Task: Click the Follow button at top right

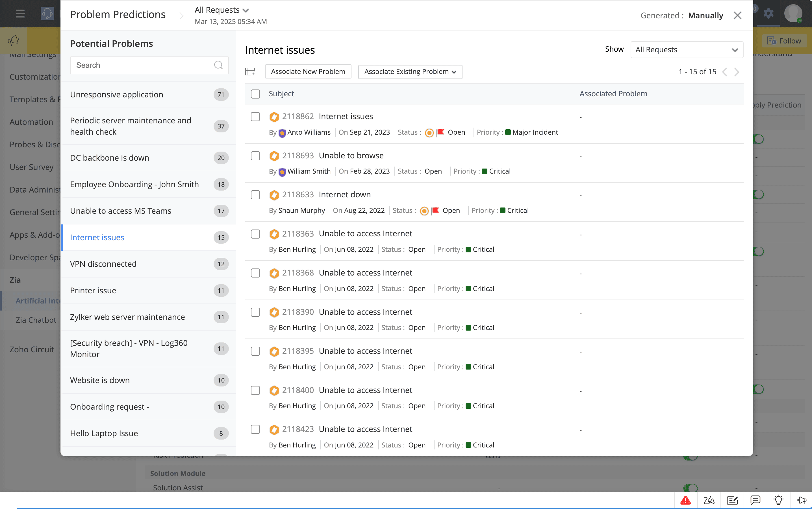Action: pyautogui.click(x=783, y=40)
